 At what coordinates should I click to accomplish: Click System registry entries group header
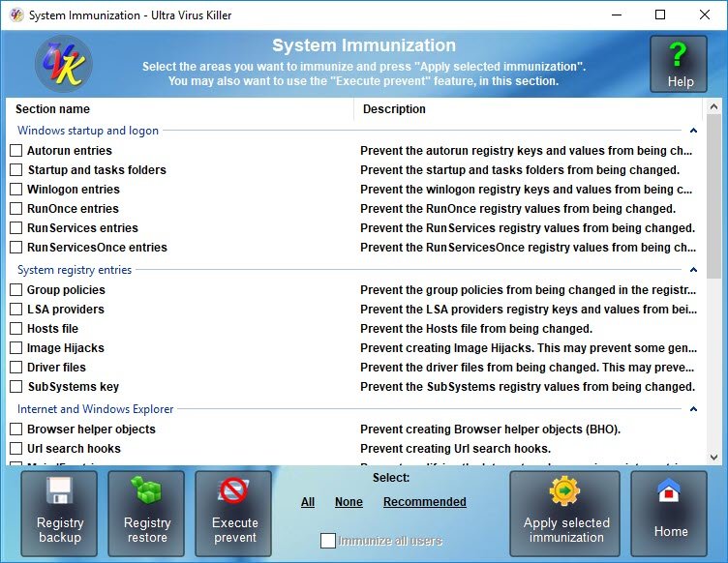click(x=75, y=270)
